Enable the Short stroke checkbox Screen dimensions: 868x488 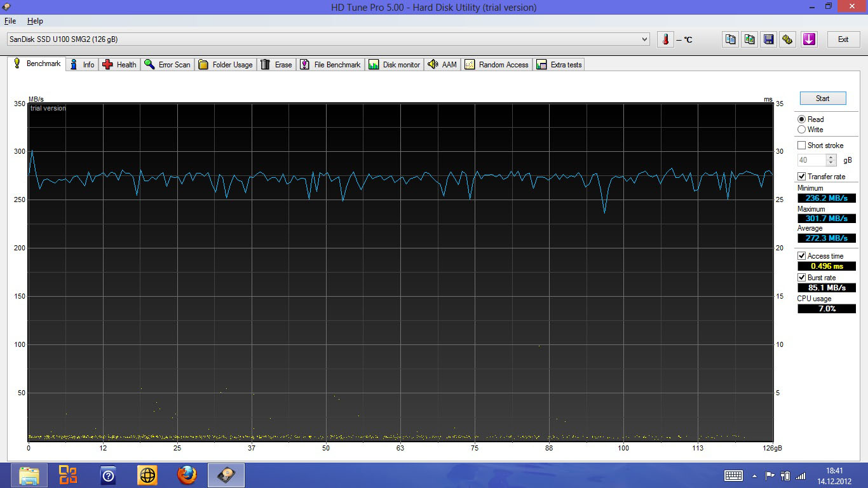point(801,146)
